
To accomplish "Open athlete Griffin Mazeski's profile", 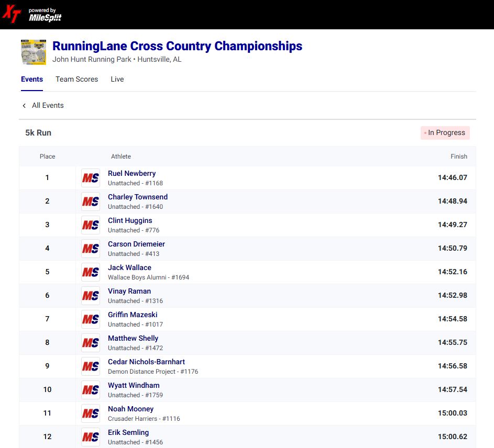I will (133, 315).
